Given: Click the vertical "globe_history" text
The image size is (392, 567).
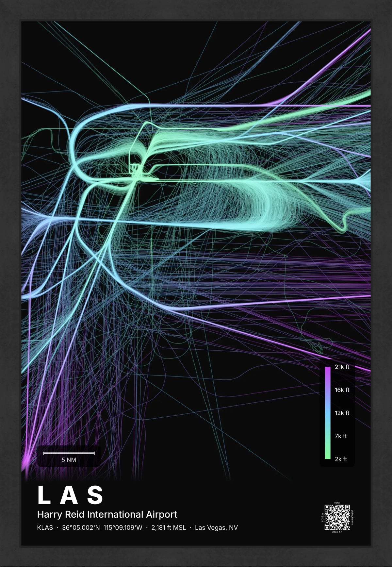Looking at the screenshot, I should (x=352, y=517).
